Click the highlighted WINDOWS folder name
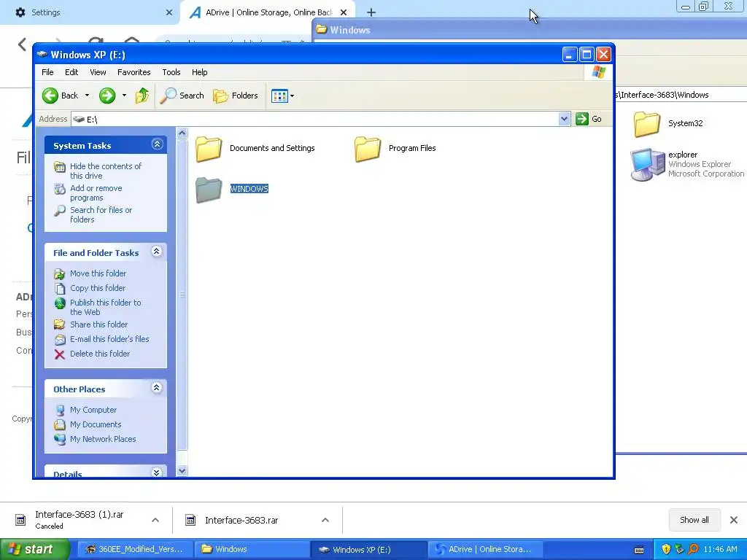The width and height of the screenshot is (747, 560). [249, 189]
